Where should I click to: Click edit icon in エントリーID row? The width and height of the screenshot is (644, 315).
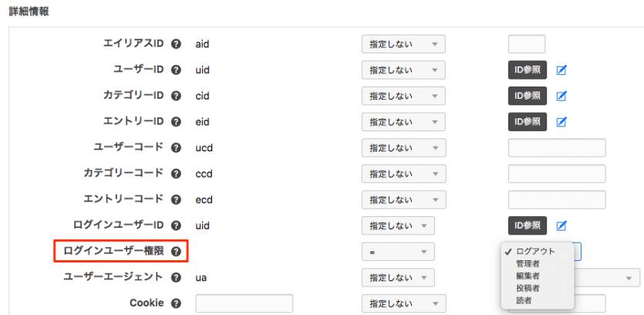tap(561, 122)
